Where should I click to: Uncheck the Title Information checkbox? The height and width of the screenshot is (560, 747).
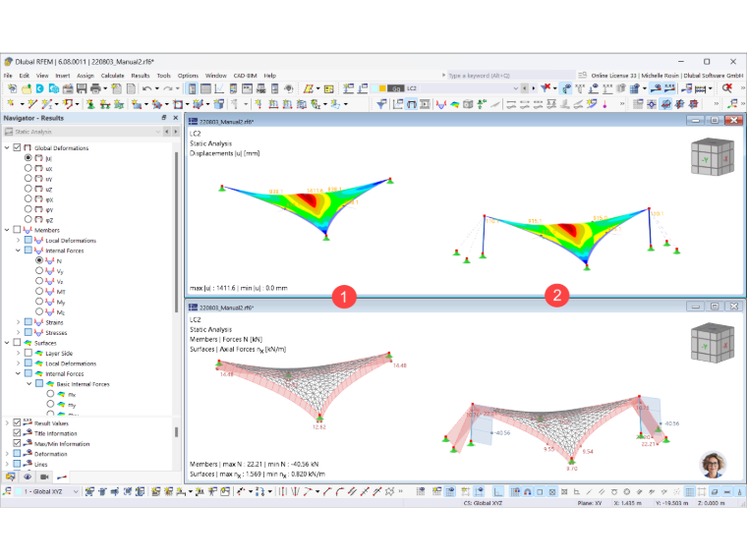pyautogui.click(x=17, y=433)
